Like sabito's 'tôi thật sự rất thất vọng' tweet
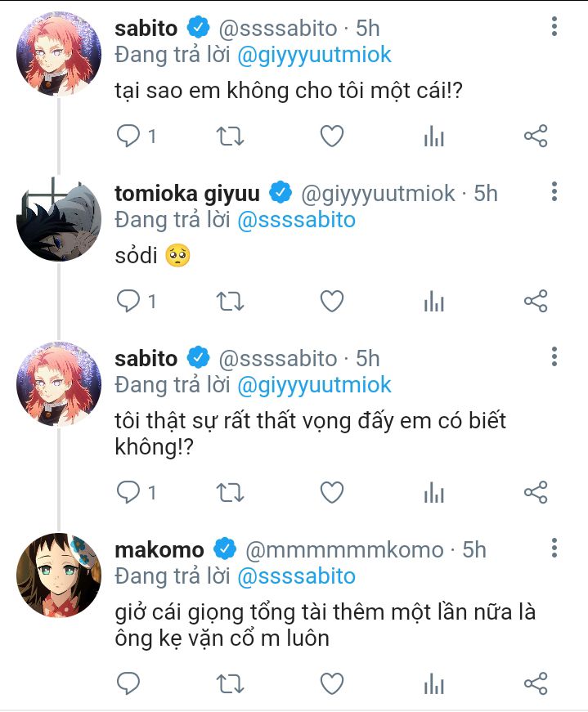The height and width of the screenshot is (712, 588). pos(332,493)
